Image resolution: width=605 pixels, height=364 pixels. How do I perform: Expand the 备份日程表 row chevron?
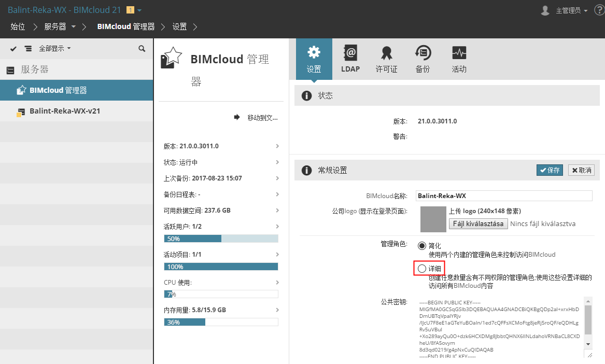pyautogui.click(x=277, y=194)
